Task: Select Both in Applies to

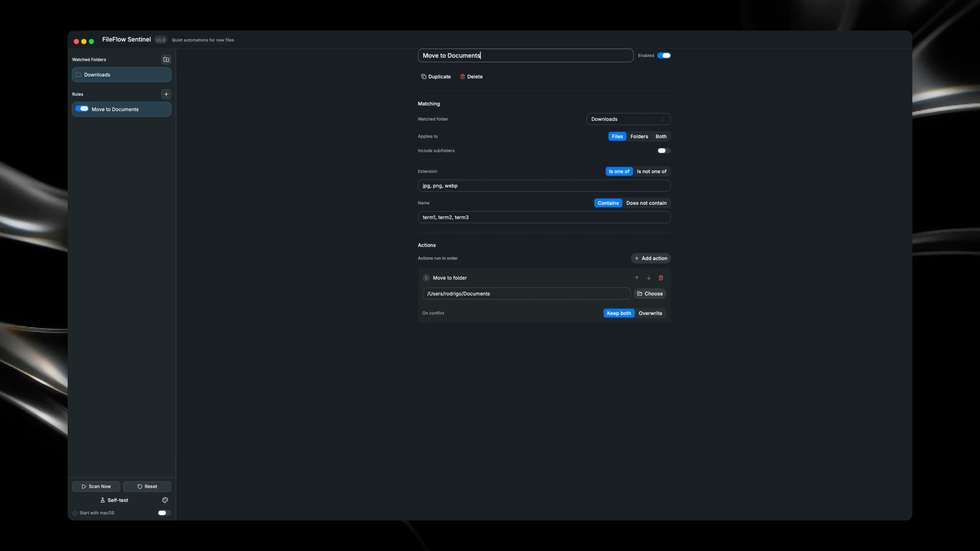Action: [661, 137]
